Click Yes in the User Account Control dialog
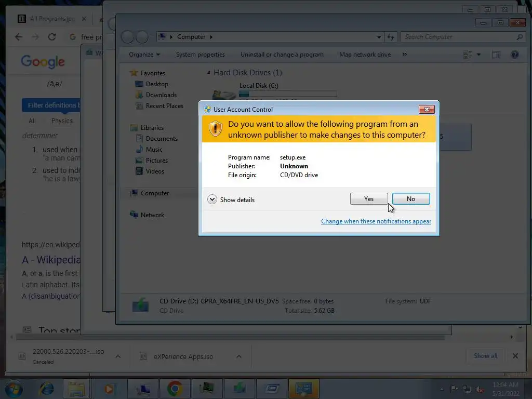532x399 pixels. [x=369, y=199]
